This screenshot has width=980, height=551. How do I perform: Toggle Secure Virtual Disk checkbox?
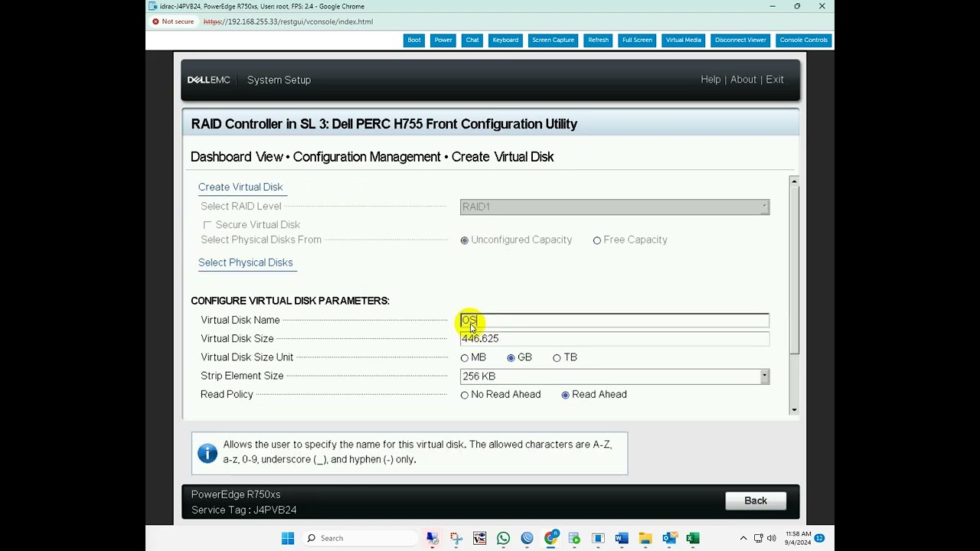pos(207,225)
